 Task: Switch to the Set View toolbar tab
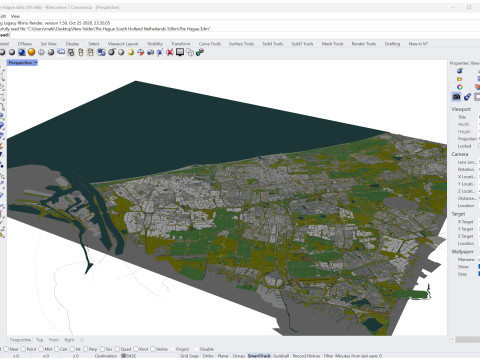pos(49,44)
